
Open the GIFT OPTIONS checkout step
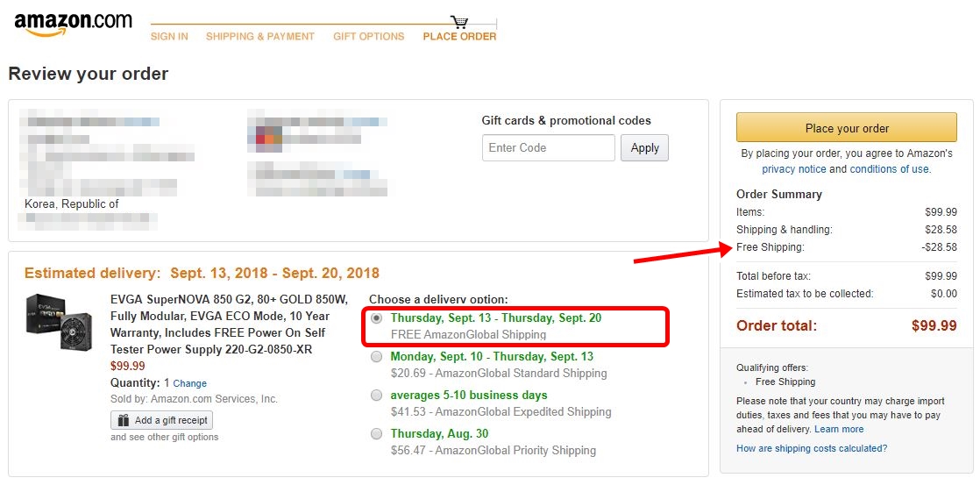click(x=369, y=37)
